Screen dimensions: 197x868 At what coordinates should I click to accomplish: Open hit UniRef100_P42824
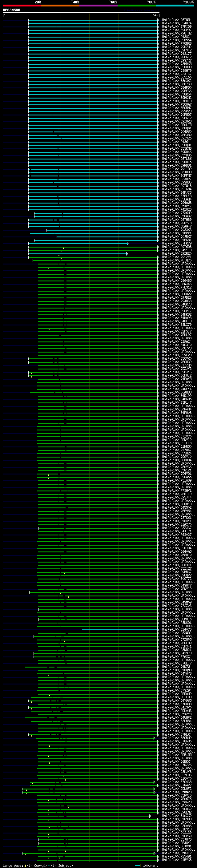(177, 37)
